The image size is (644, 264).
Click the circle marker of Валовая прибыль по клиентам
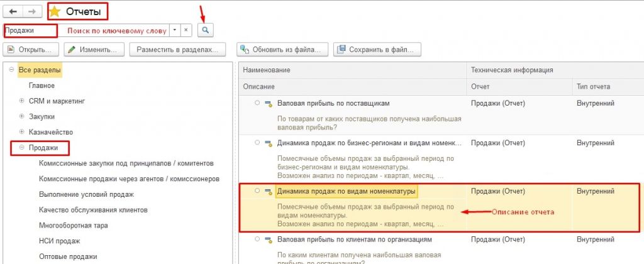pyautogui.click(x=257, y=239)
